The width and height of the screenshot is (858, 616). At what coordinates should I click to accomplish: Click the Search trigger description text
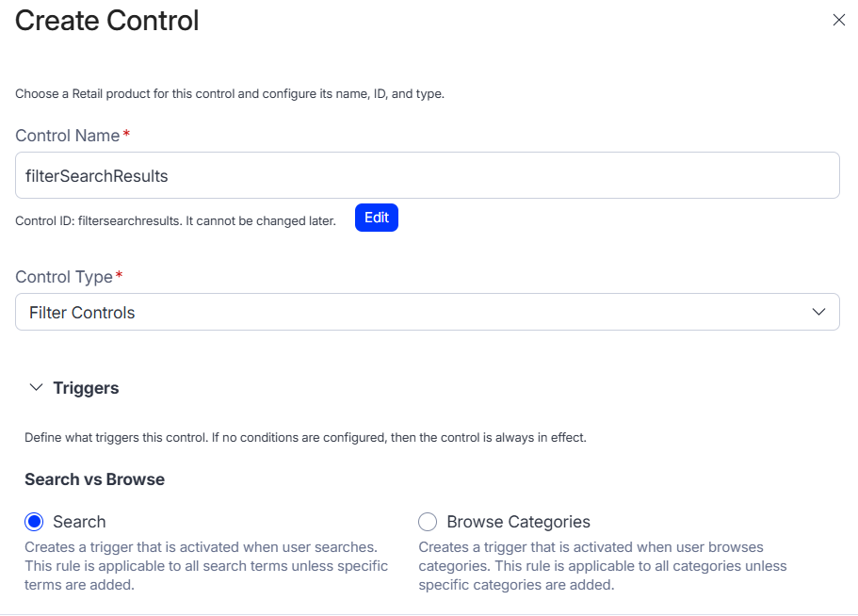(205, 565)
